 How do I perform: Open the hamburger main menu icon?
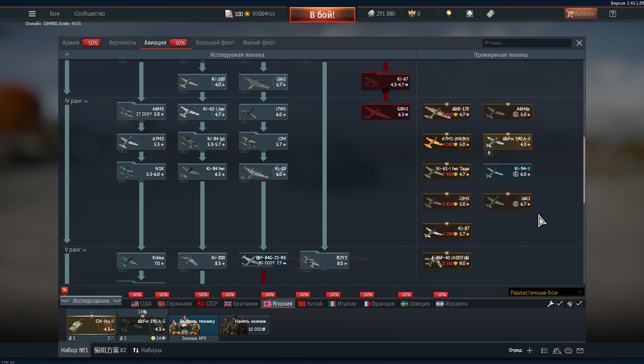32,14
